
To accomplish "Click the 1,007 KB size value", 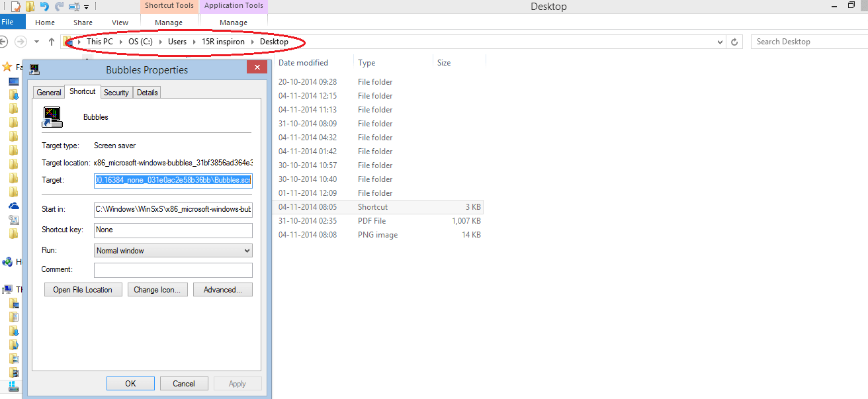I will coord(466,221).
